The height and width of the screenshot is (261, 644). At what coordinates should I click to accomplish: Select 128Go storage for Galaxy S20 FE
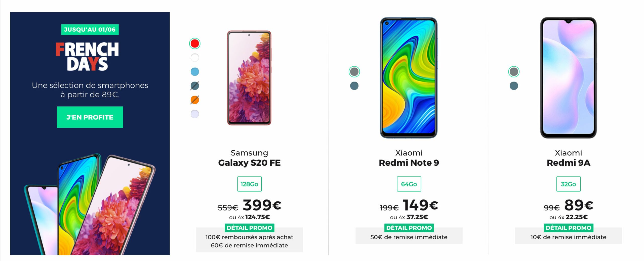249,184
